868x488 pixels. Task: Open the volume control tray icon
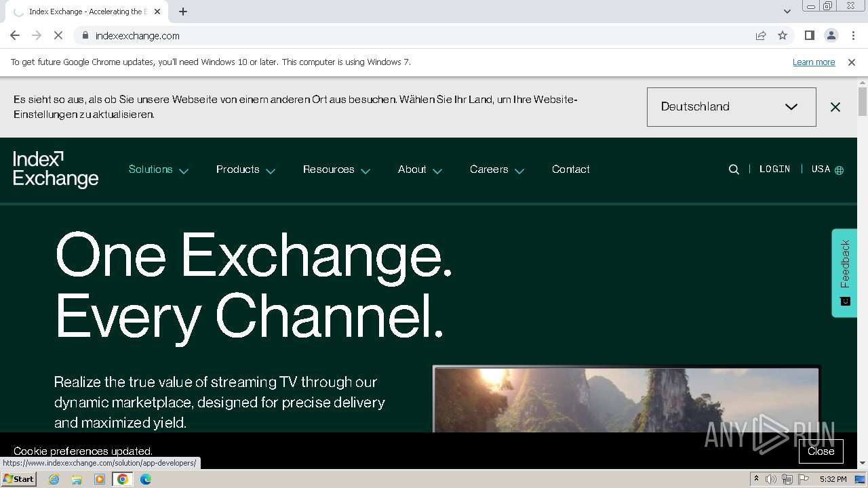click(x=771, y=479)
